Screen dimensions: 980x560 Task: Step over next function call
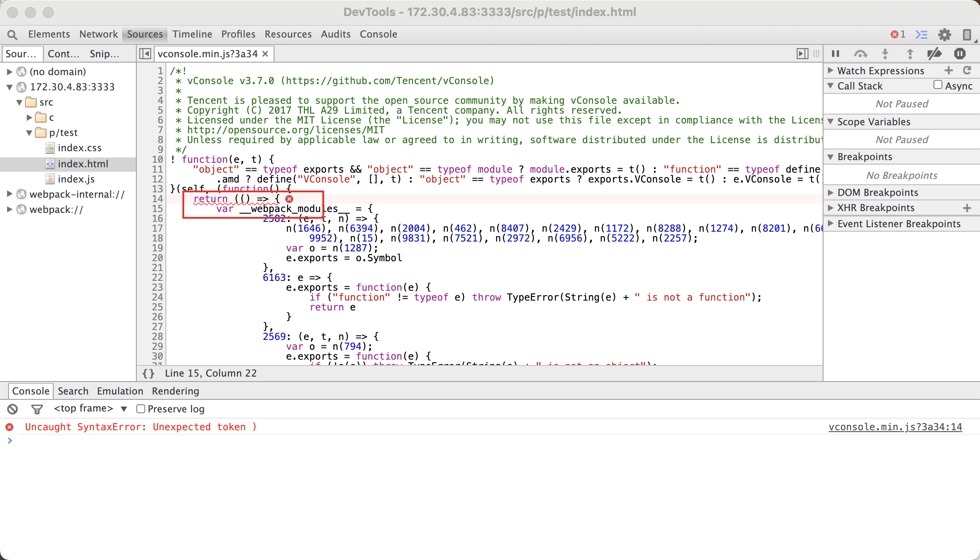pyautogui.click(x=861, y=53)
